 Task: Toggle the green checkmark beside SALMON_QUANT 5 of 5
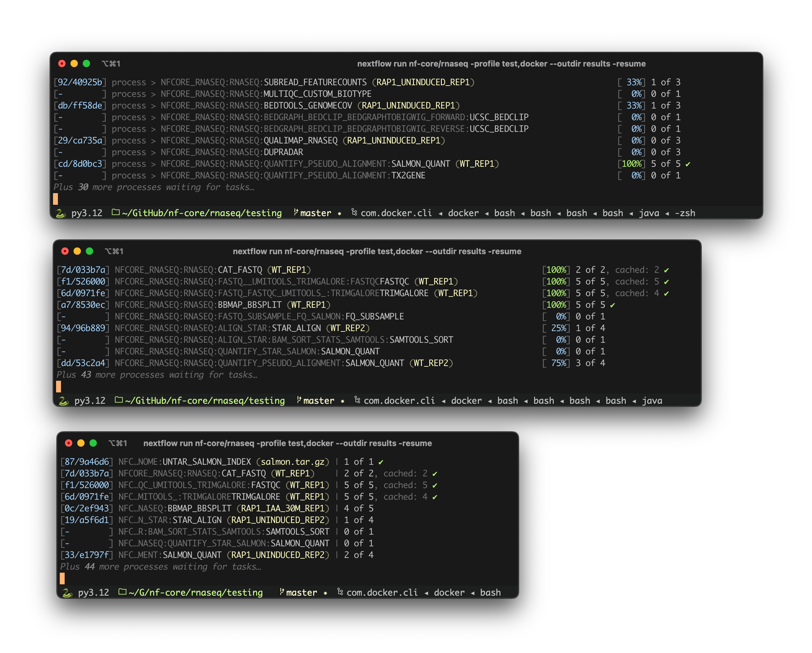pos(688,164)
